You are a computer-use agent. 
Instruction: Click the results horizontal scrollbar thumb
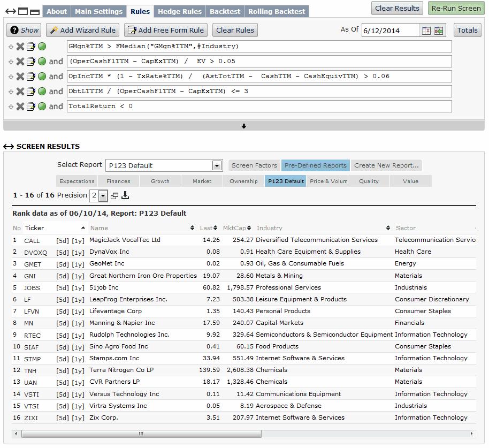click(141, 434)
